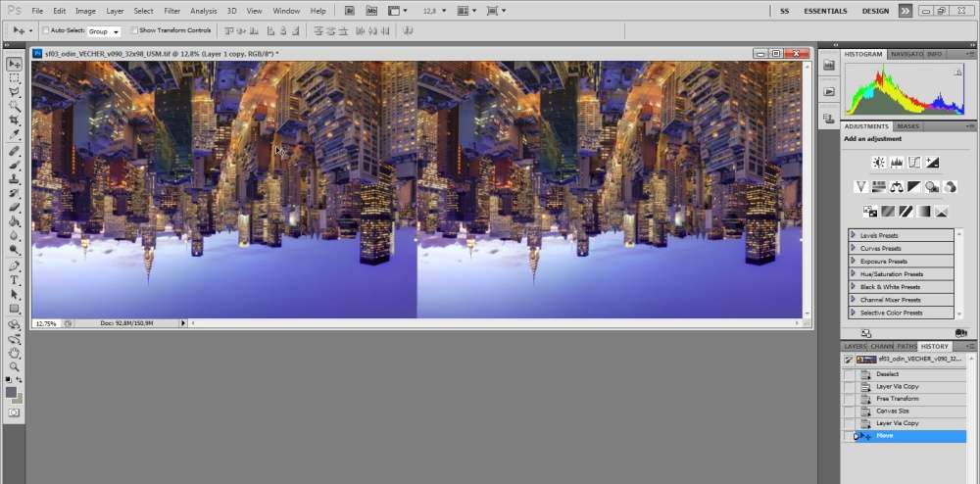
Task: Enable the Auto-Select checkbox
Action: [x=46, y=30]
